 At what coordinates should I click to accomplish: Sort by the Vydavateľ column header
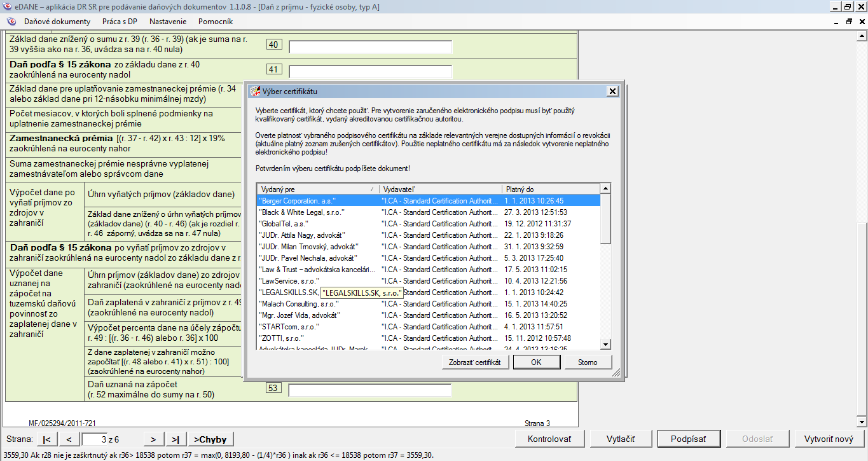pos(440,189)
